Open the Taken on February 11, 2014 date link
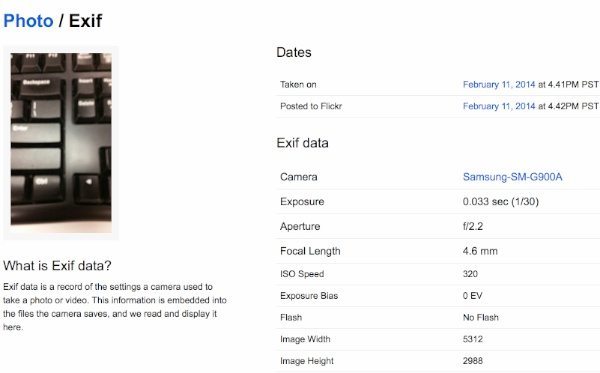Viewport: 600px width, 373px height. [x=499, y=85]
